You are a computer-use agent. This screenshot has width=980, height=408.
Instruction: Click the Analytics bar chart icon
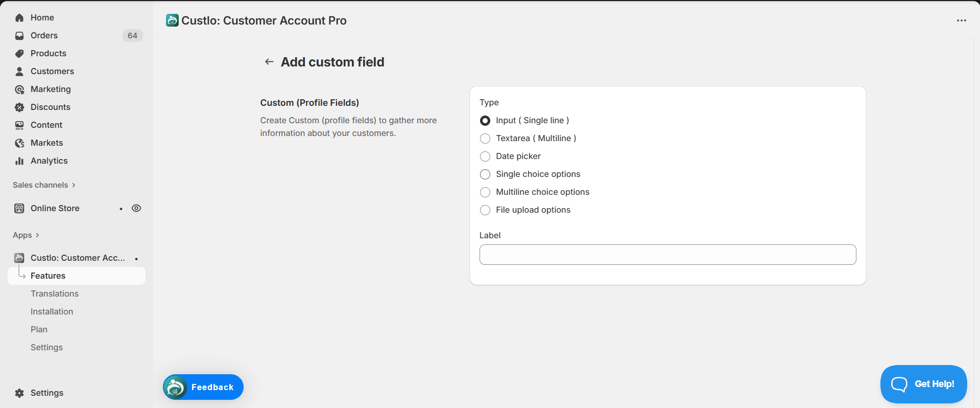[x=19, y=161]
